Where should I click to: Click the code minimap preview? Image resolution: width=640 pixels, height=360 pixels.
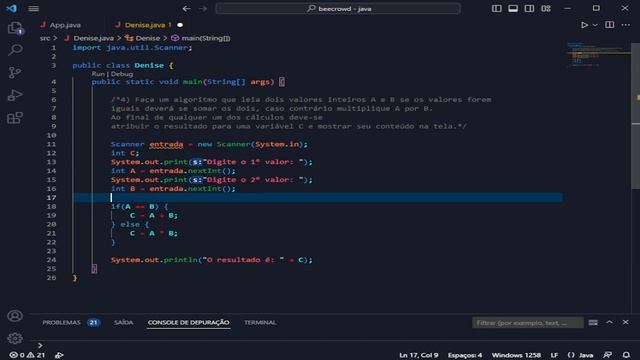coord(598,55)
